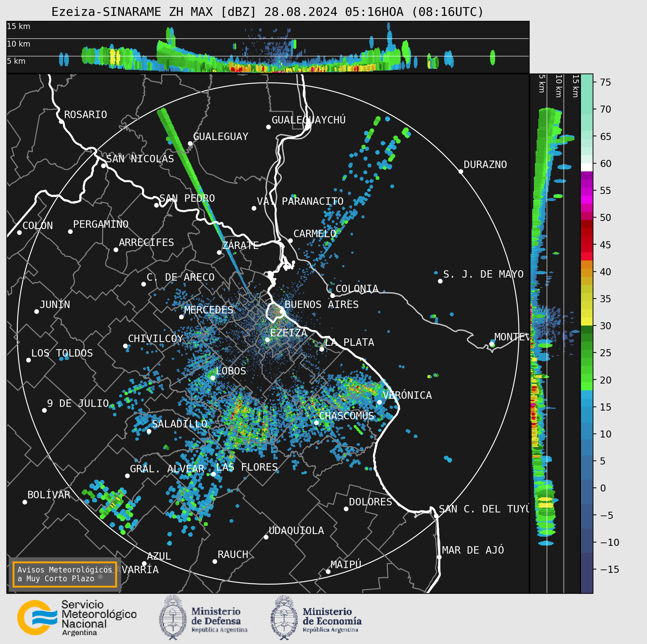This screenshot has height=644, width=647.
Task: Click the MAIPÚ map label
Action: [x=346, y=564]
